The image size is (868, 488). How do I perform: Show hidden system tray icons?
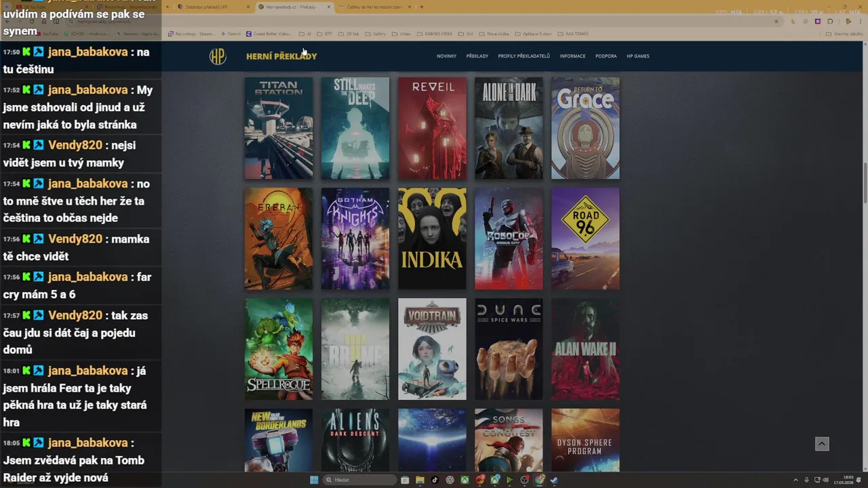coord(795,480)
